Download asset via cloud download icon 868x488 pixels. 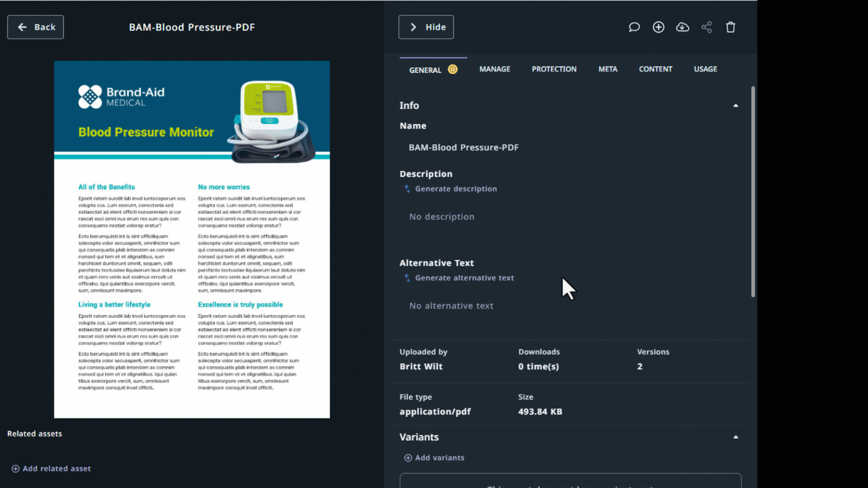(682, 27)
